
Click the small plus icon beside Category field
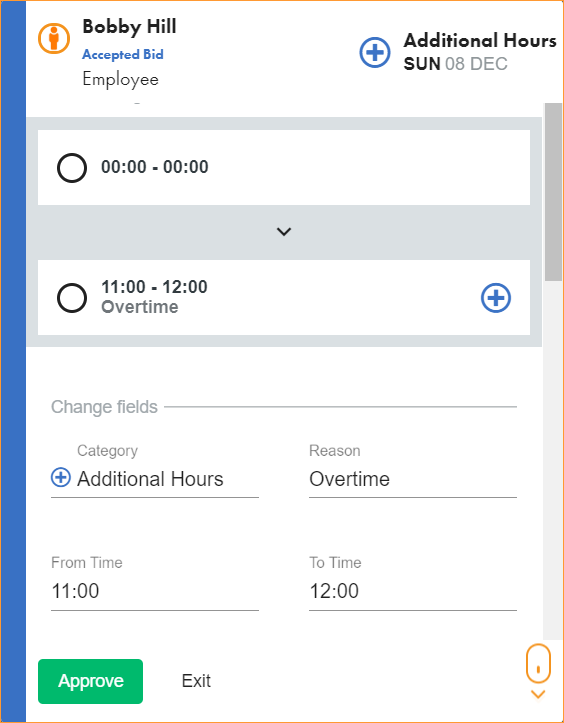pos(60,477)
